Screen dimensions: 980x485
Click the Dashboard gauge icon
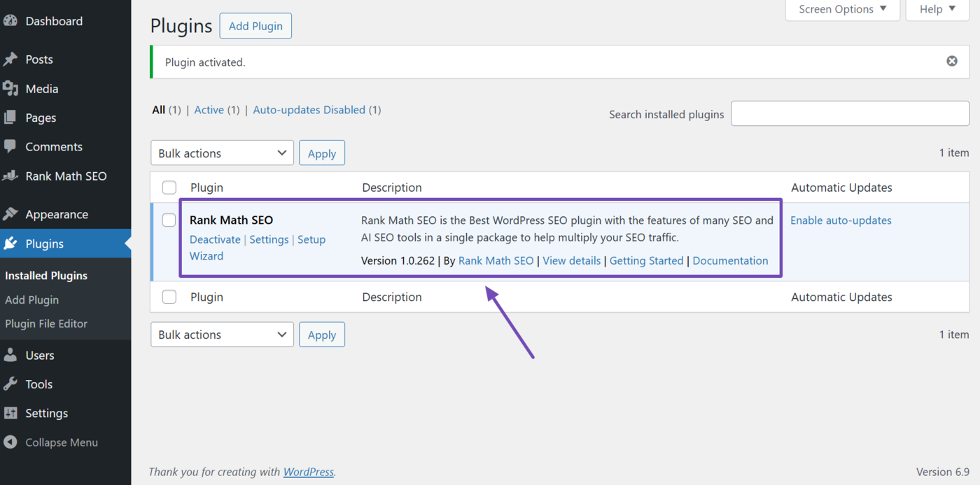(10, 21)
